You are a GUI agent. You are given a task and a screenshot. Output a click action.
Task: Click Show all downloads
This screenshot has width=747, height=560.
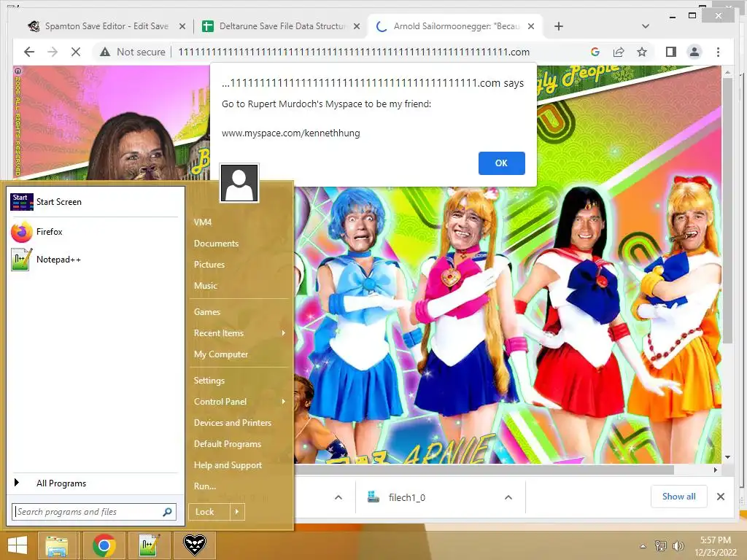click(x=679, y=497)
